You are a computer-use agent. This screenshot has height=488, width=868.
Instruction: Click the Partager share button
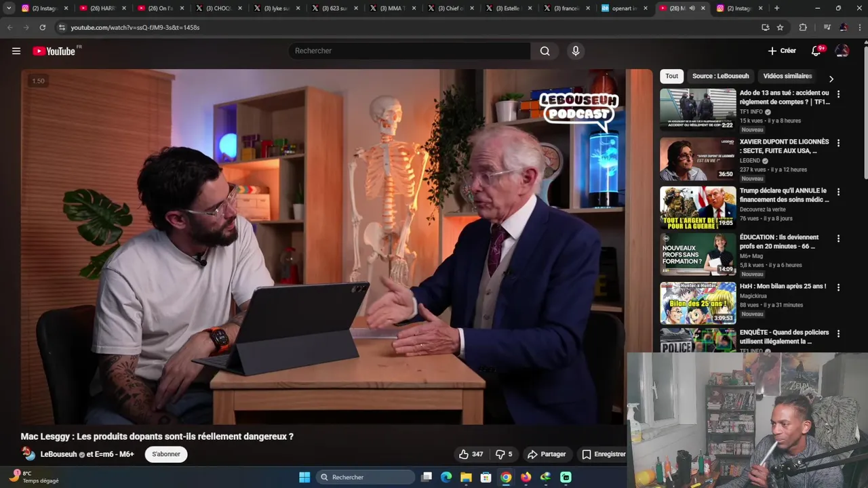tap(547, 454)
